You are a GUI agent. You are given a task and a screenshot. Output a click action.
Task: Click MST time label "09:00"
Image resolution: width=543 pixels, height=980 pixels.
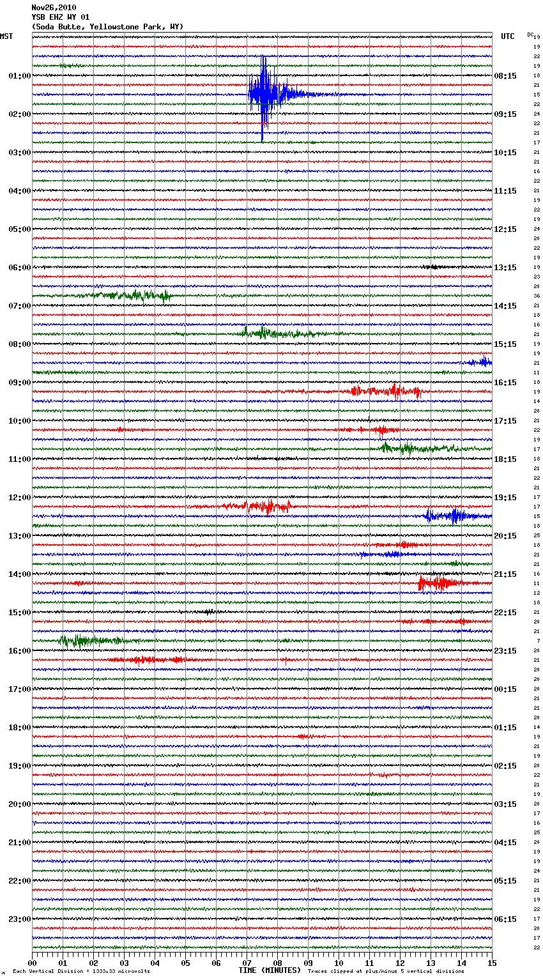pyautogui.click(x=19, y=383)
